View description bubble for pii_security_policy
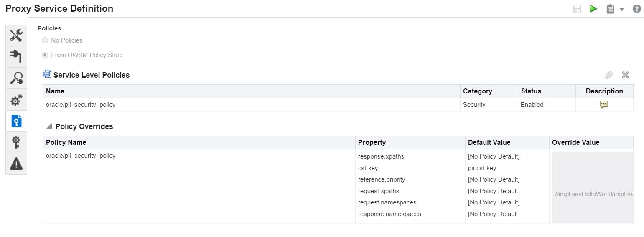The width and height of the screenshot is (644, 237). pyautogui.click(x=604, y=105)
